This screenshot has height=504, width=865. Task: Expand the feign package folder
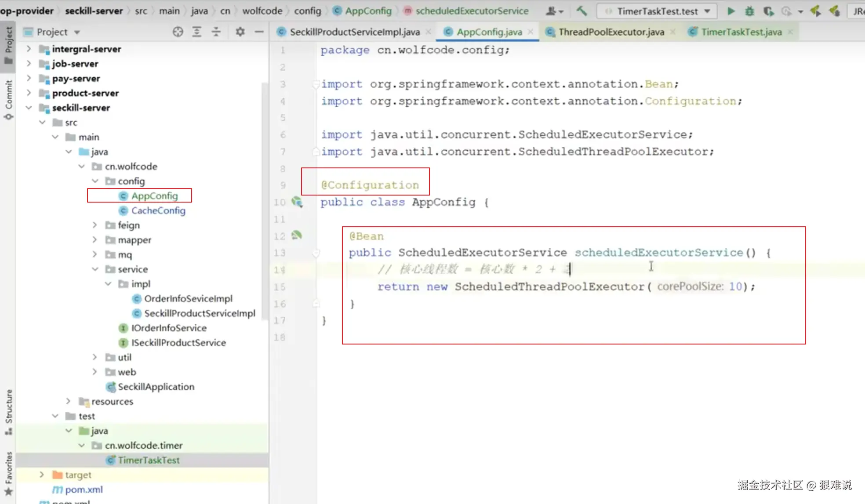tap(94, 225)
